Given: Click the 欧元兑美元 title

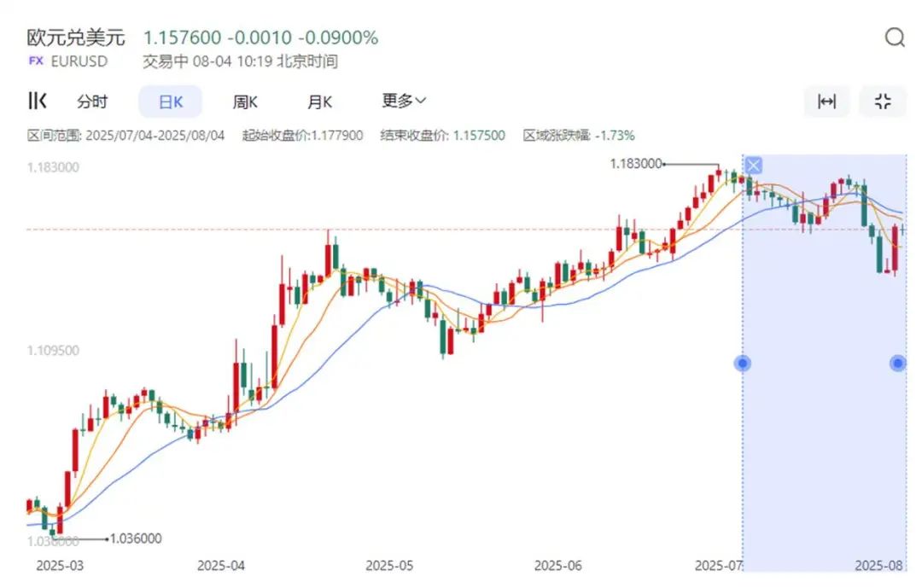Looking at the screenshot, I should (76, 38).
